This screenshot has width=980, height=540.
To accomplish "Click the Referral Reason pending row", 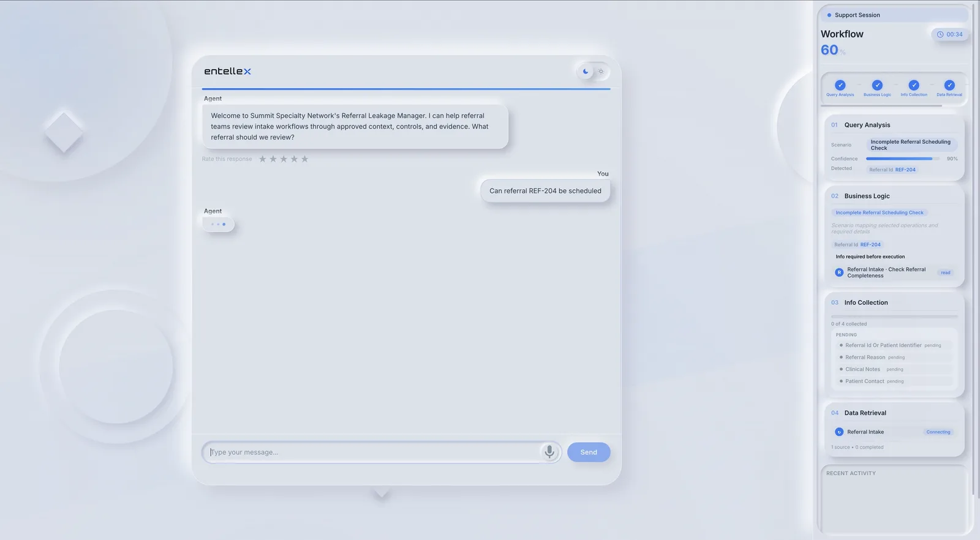I will pyautogui.click(x=894, y=357).
